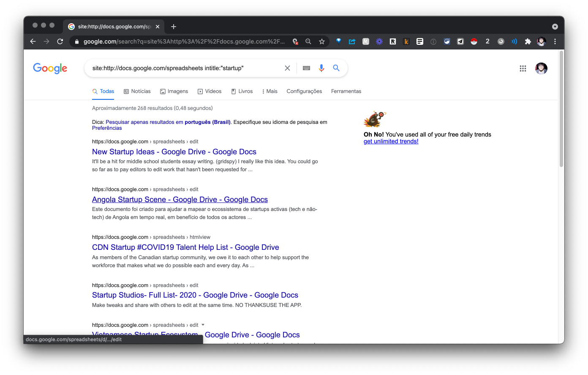
Task: Open the Google apps grid
Action: point(523,68)
